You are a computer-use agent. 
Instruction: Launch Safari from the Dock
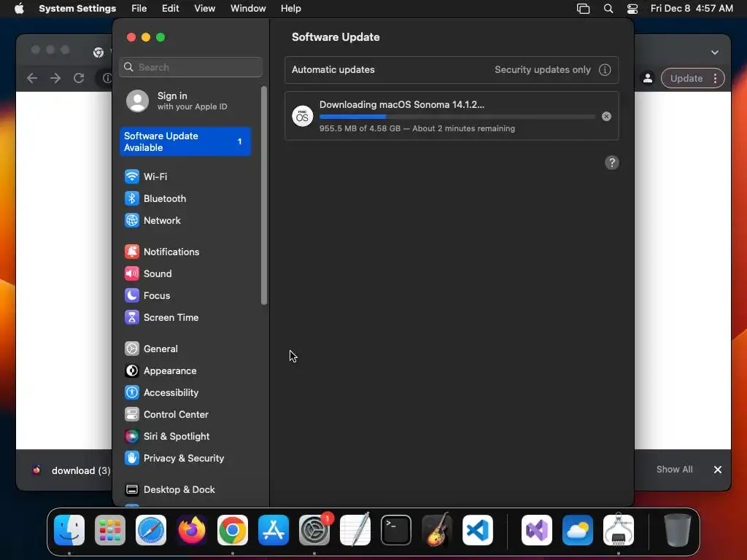click(x=151, y=530)
